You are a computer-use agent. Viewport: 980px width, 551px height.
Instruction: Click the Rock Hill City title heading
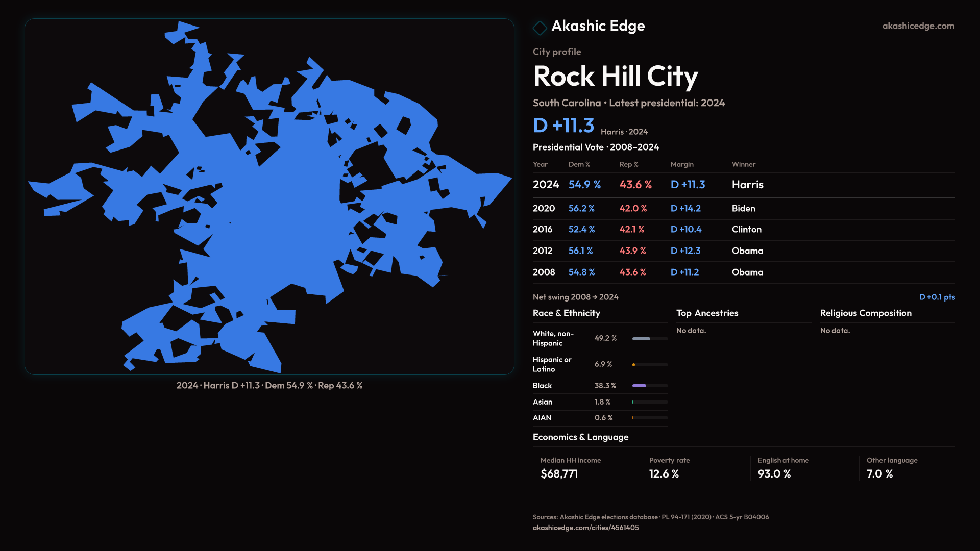pyautogui.click(x=615, y=77)
